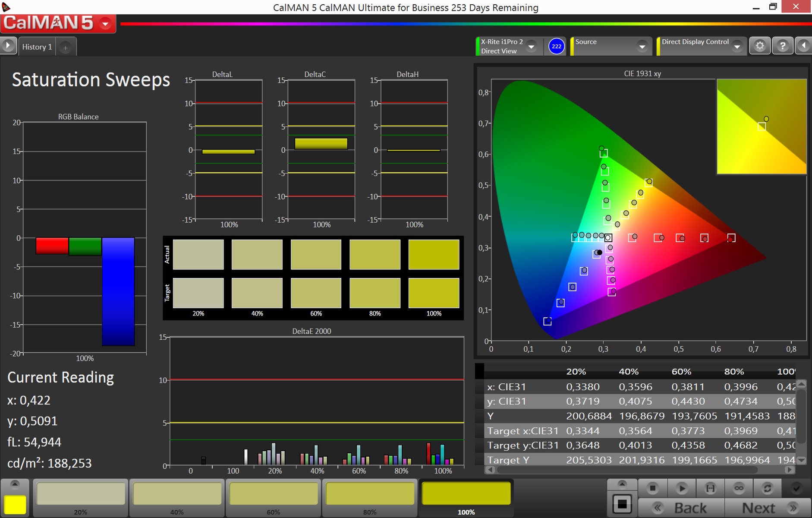Click the infinity continuous-read icon

[739, 488]
